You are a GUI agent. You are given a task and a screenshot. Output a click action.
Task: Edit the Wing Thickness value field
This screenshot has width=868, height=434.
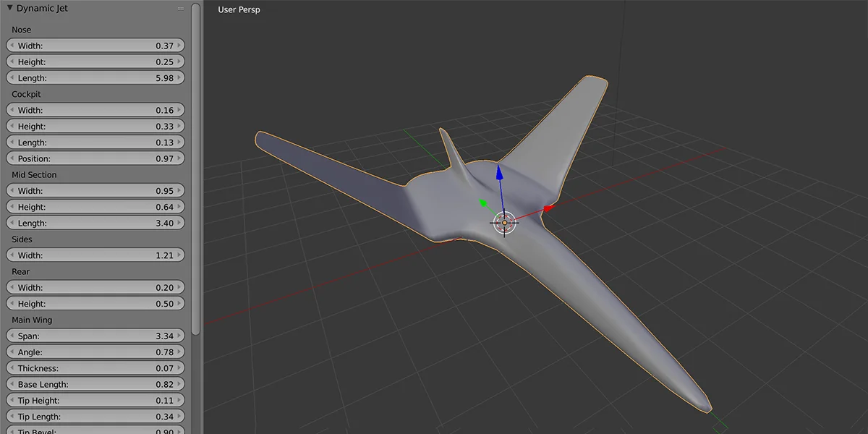95,367
